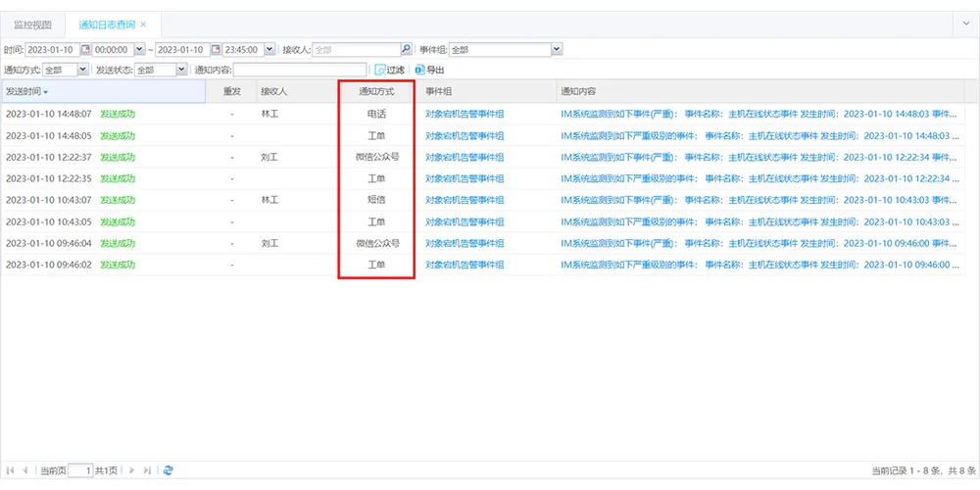
Task: Open notification content link for 12:22:37 row
Action: coord(759,157)
